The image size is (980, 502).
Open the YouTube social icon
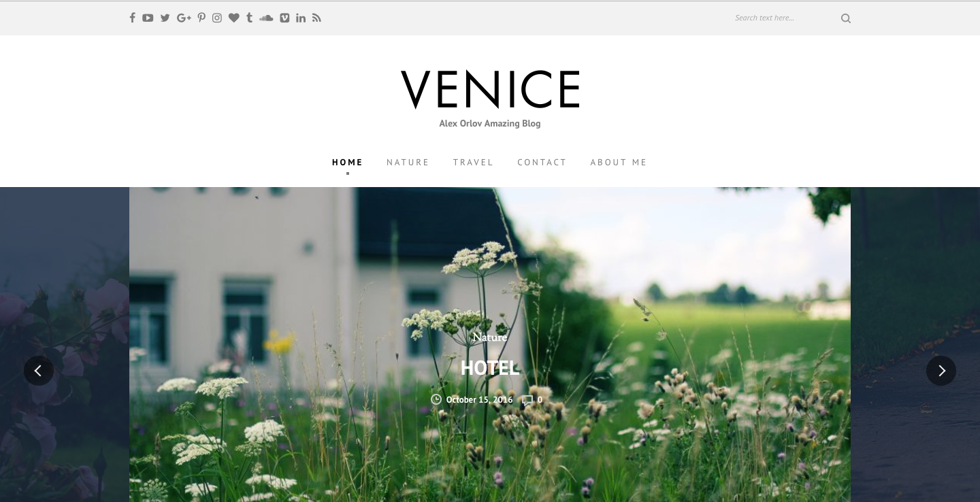coord(148,18)
